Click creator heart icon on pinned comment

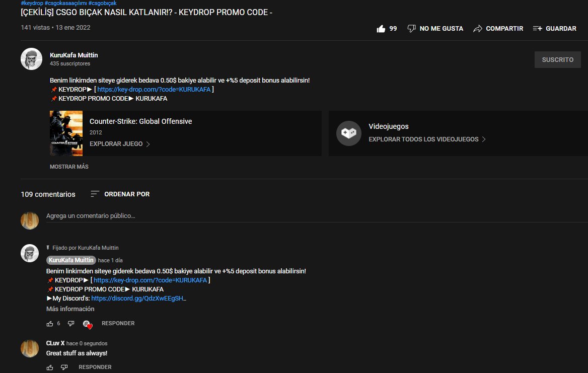point(88,324)
